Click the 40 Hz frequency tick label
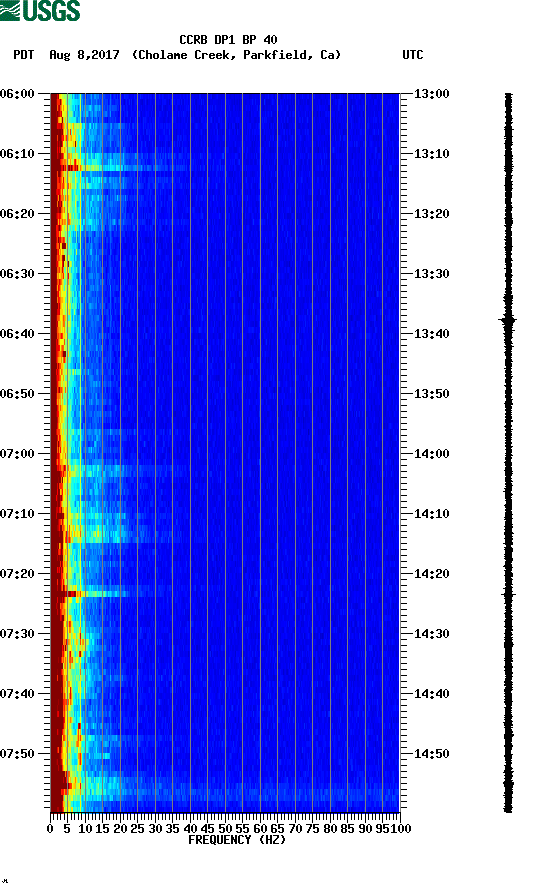The image size is (552, 892). (x=190, y=829)
